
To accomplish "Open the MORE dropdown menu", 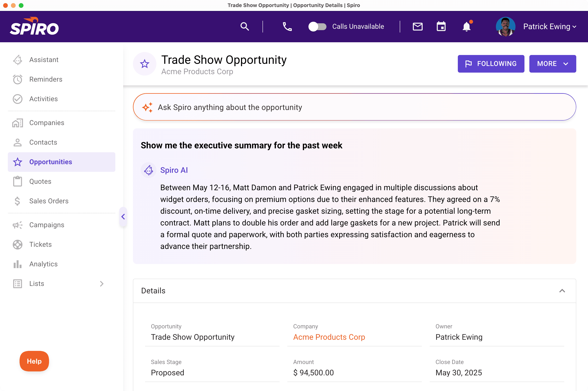I will click(x=553, y=64).
